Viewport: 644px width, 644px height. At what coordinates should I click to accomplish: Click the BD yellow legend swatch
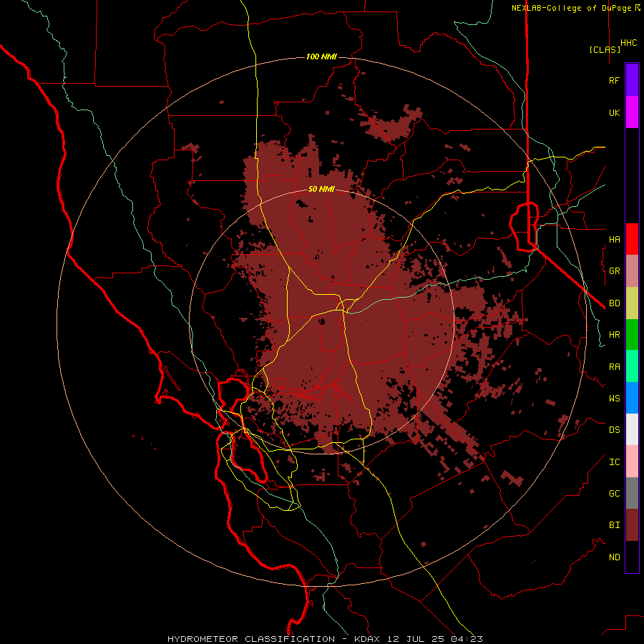coord(632,303)
